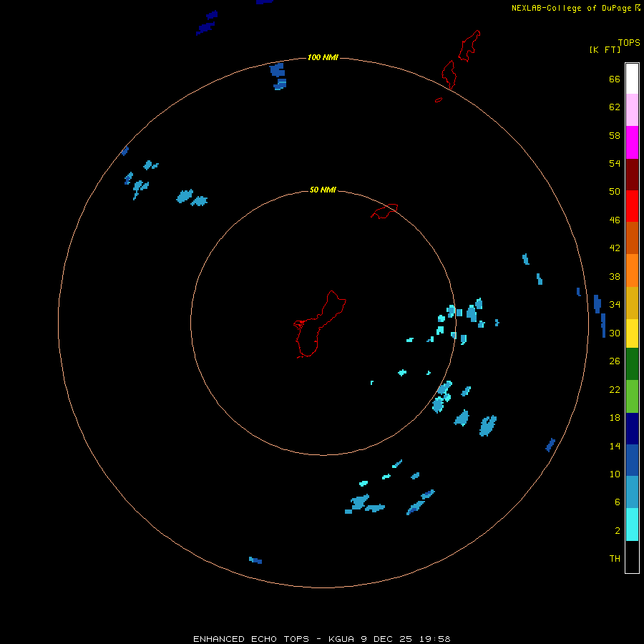Click the '26' legend value
This screenshot has width=644, height=644.
click(615, 361)
